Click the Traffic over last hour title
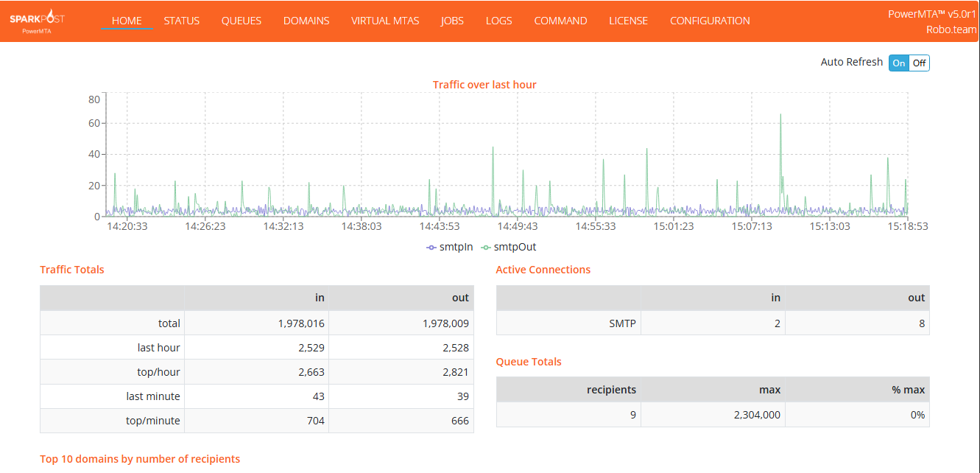 pyautogui.click(x=484, y=85)
